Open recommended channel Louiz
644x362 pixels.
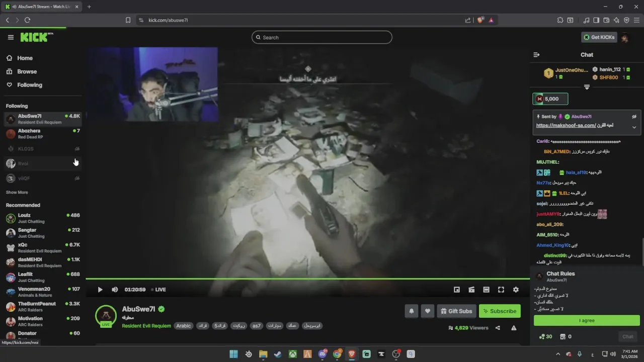point(43,218)
